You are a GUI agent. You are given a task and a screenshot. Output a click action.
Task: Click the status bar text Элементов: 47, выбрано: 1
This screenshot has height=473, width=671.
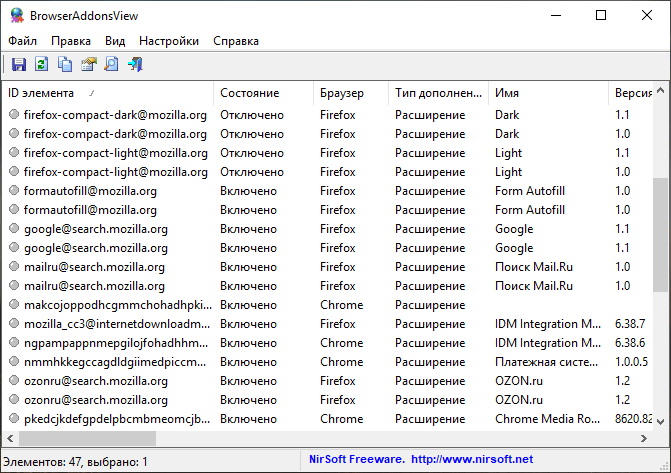point(75,462)
